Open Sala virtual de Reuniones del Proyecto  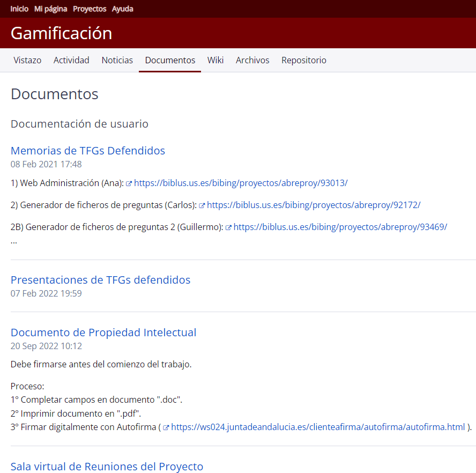pos(107,467)
